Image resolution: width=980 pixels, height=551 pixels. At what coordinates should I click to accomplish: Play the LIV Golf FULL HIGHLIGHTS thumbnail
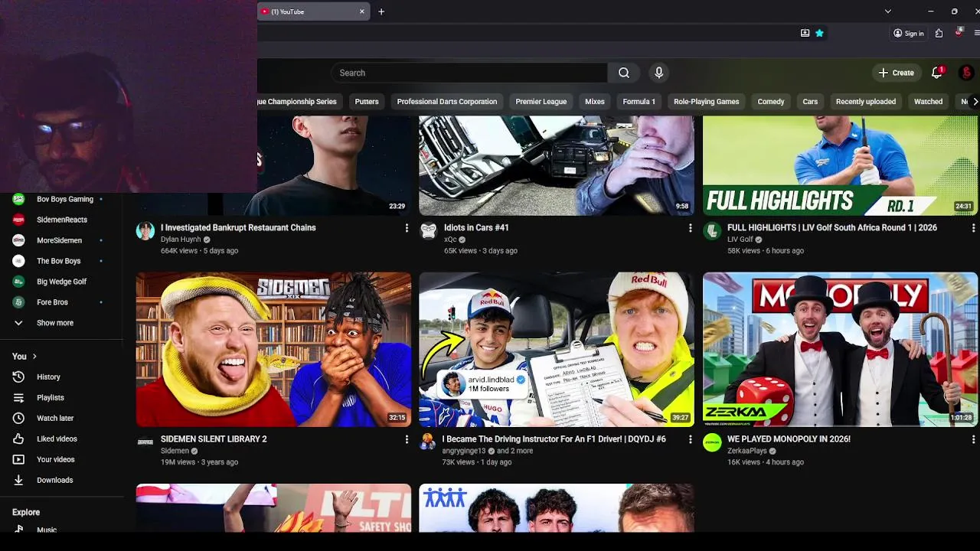tap(840, 165)
